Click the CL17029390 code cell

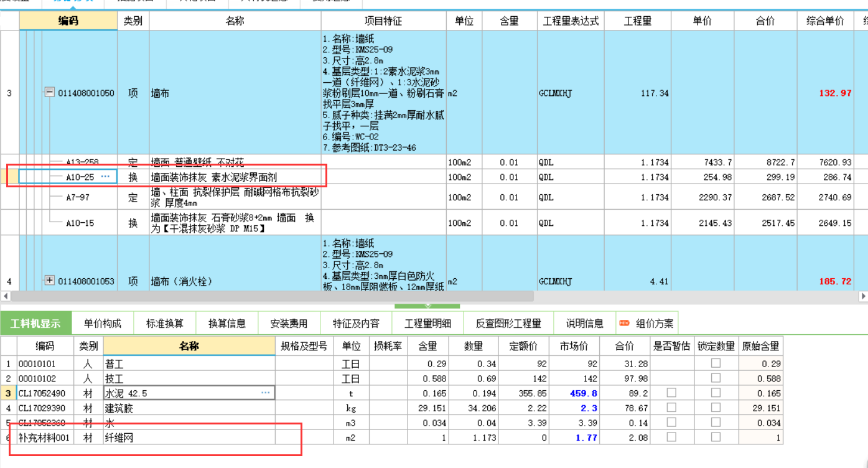(45, 408)
